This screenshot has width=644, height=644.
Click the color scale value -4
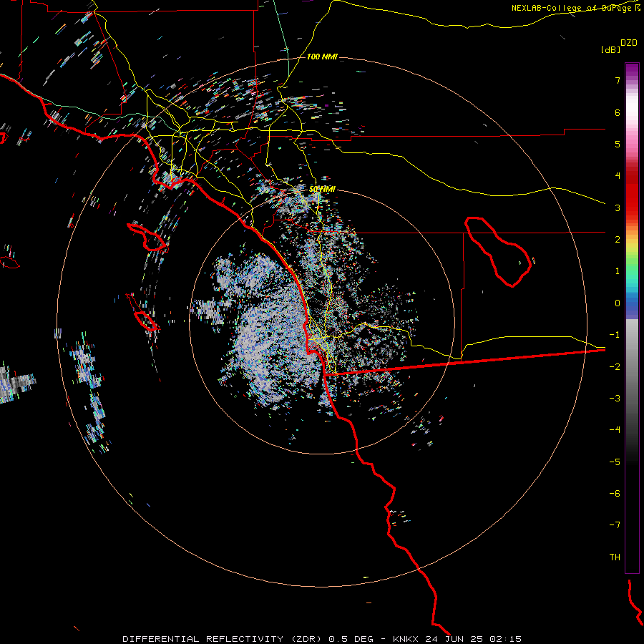615,430
